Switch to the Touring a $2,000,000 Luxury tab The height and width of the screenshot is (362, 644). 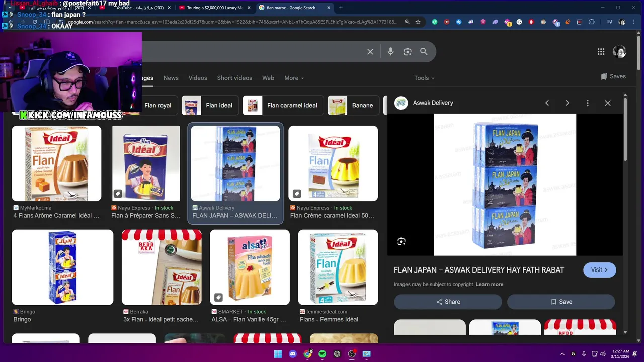214,8
